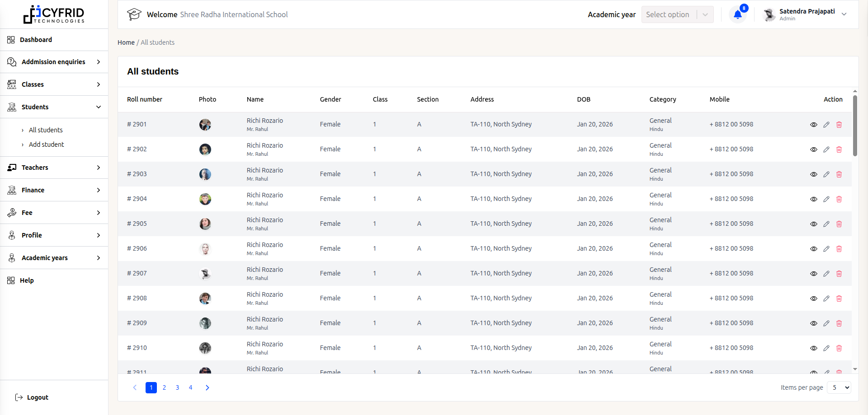
Task: Go to next page using arrow
Action: (208, 387)
